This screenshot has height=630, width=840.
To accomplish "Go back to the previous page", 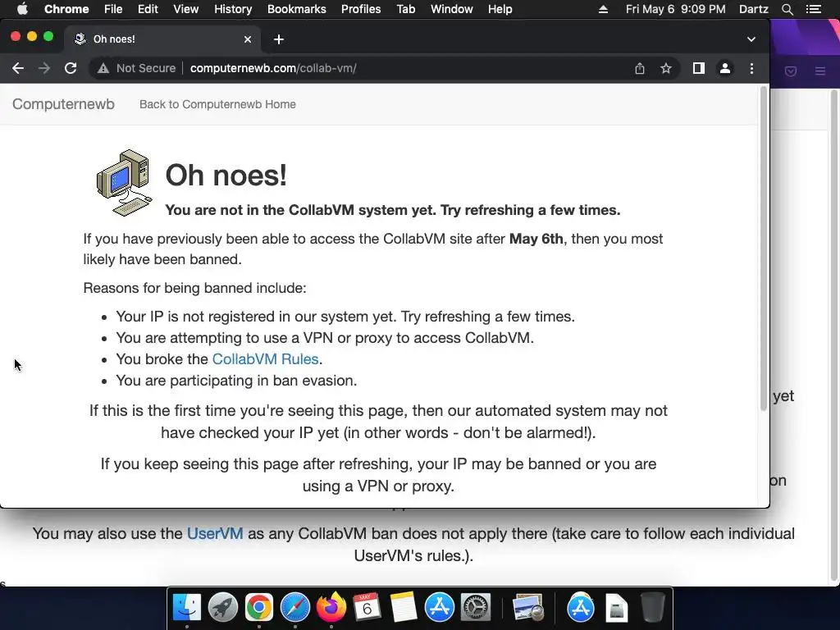I will tap(18, 68).
